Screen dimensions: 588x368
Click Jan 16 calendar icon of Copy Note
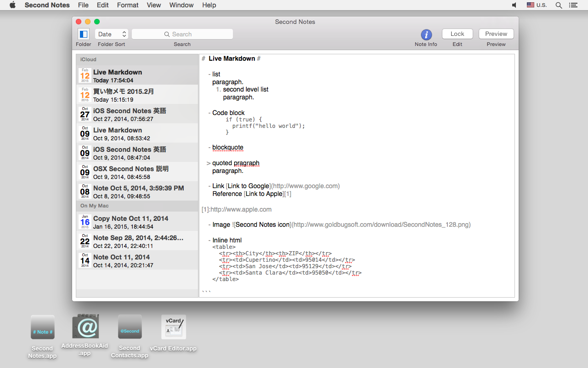85,222
